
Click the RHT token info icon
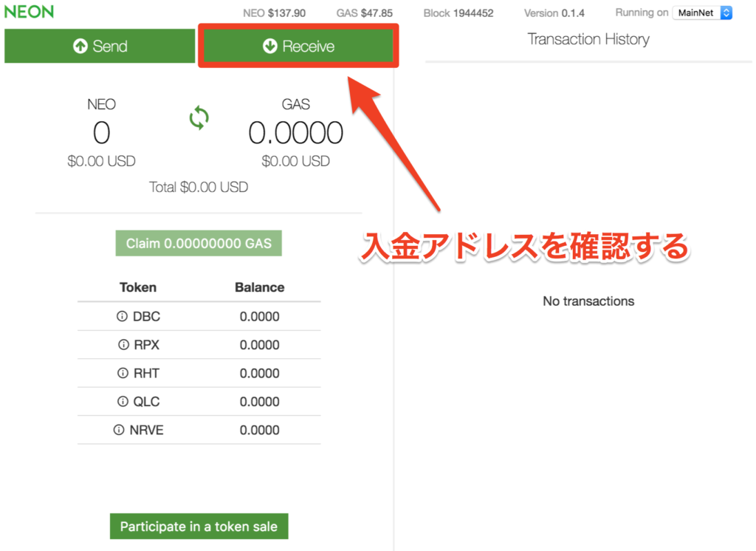coord(123,373)
